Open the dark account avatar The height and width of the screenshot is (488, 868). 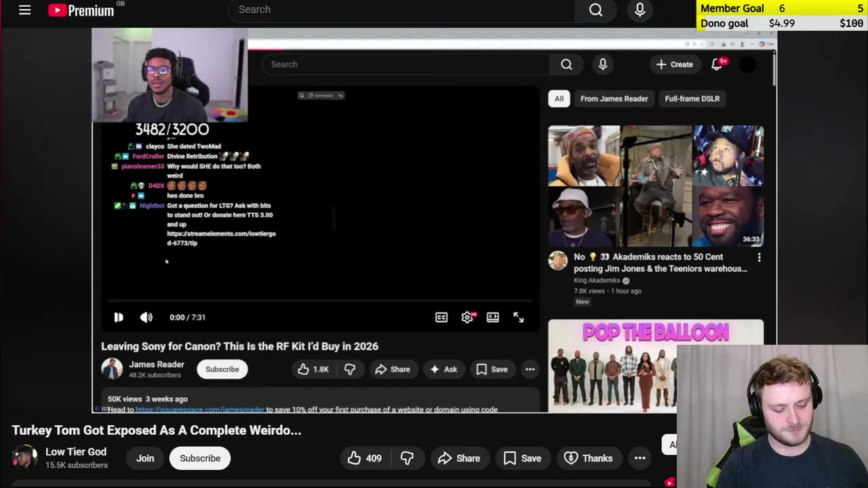point(747,64)
